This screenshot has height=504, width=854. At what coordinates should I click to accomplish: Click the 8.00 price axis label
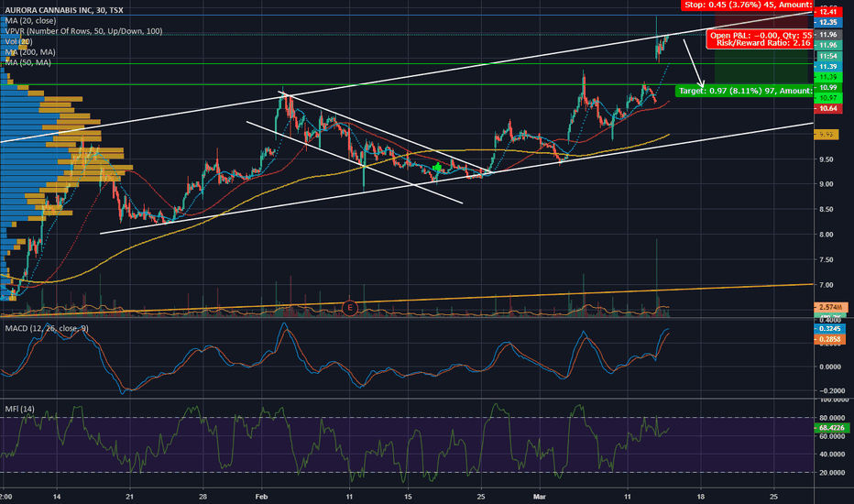[826, 235]
